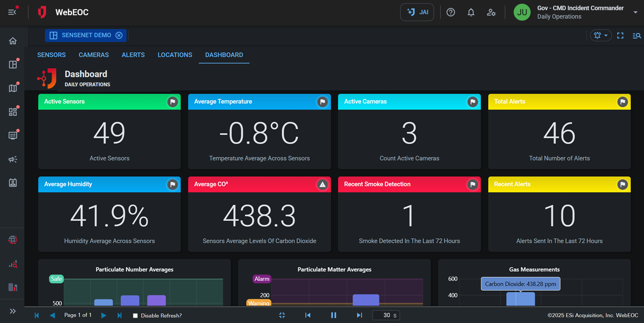Open the alarm bell dropdown
Screen dimensions: 644x323
[x=600, y=36]
